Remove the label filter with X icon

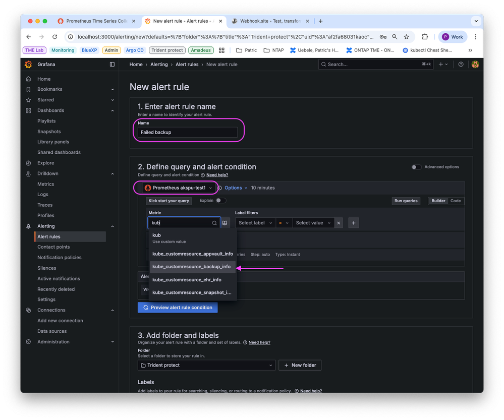(339, 223)
